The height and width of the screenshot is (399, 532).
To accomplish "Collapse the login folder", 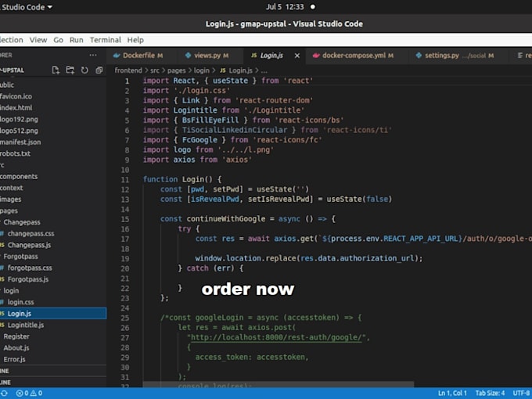I will click(x=11, y=291).
